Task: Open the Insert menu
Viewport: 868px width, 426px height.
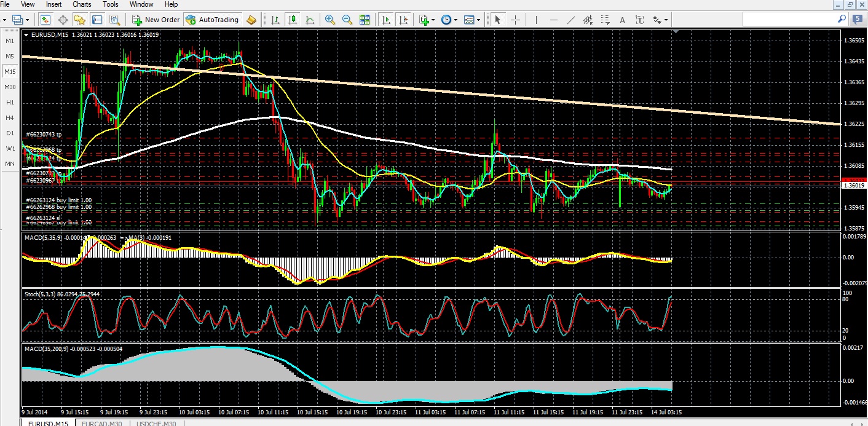Action: click(x=53, y=4)
